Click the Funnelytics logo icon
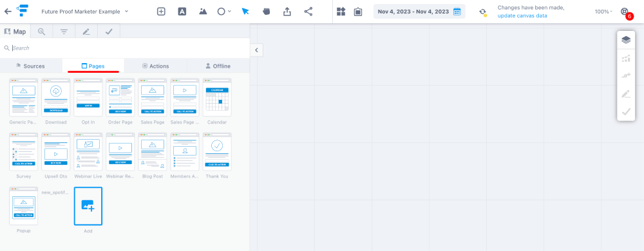Image resolution: width=644 pixels, height=251 pixels. (x=23, y=11)
